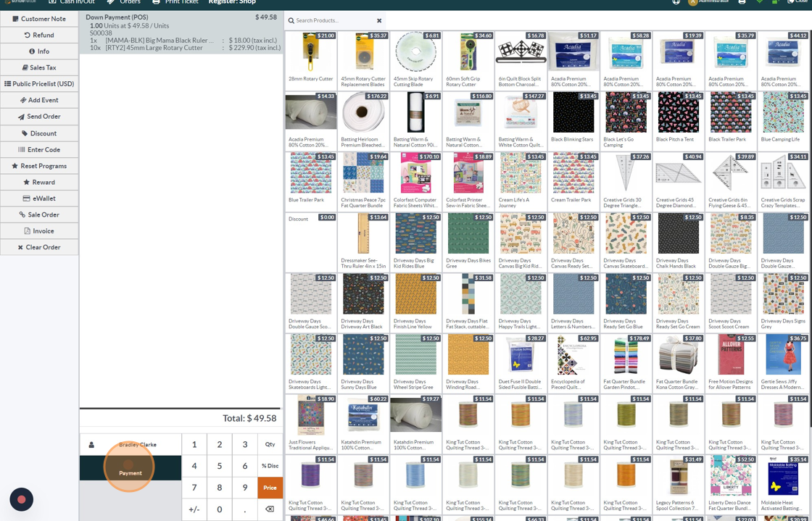The image size is (812, 521).
Task: Add 60mm Soft Grip Rotary Cutter
Action: (468, 61)
